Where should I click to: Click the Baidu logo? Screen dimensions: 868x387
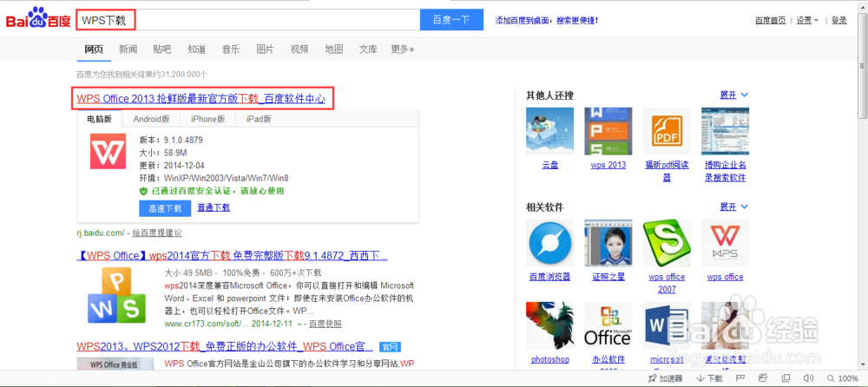pyautogui.click(x=38, y=19)
